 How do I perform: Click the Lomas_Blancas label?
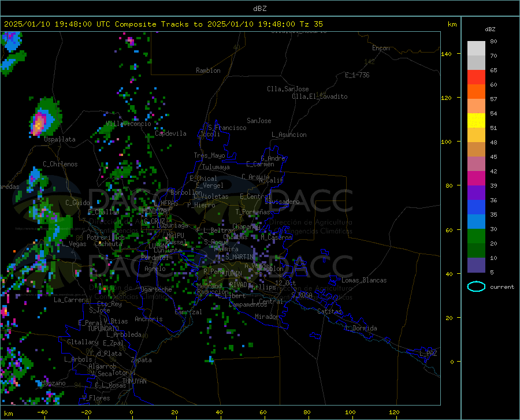pyautogui.click(x=364, y=280)
